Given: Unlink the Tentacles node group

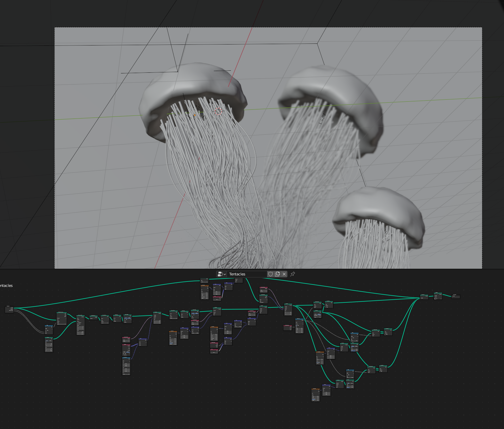Looking at the screenshot, I should click(x=284, y=274).
